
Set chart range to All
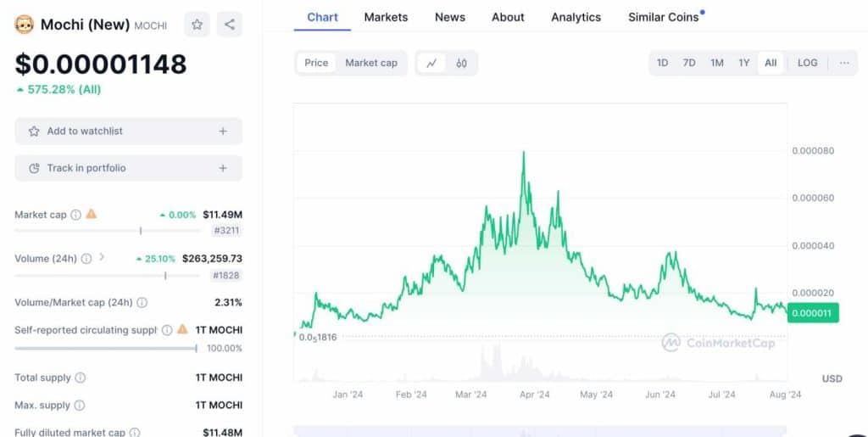pos(771,63)
